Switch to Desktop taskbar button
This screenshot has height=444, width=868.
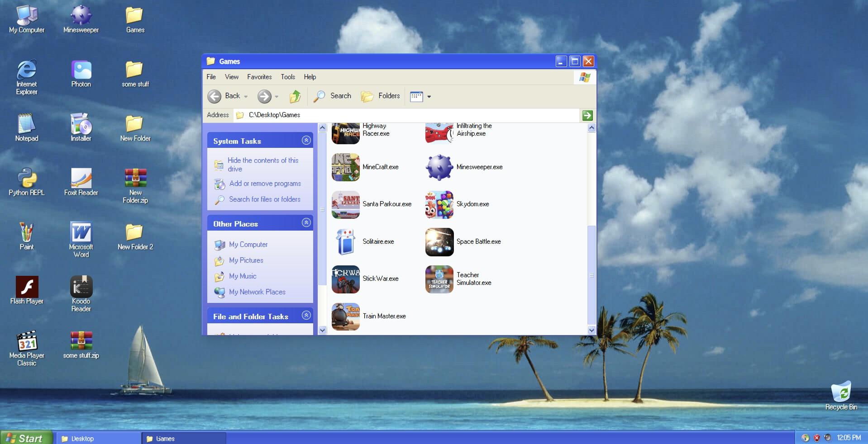(99, 439)
